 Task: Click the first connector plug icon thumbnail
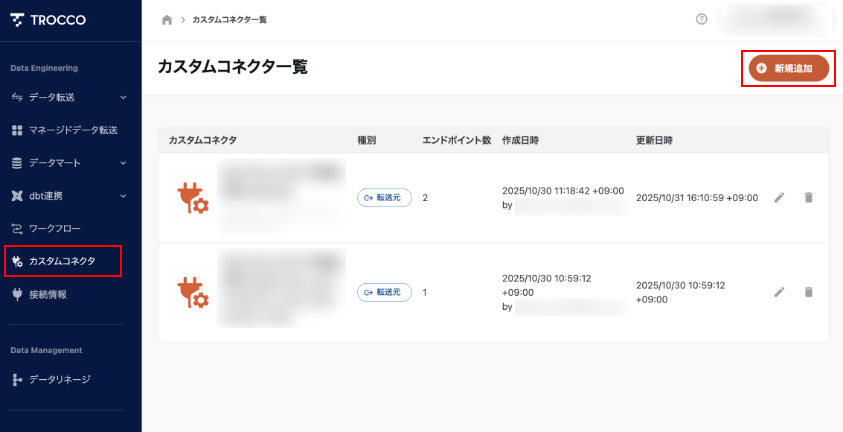(x=193, y=198)
